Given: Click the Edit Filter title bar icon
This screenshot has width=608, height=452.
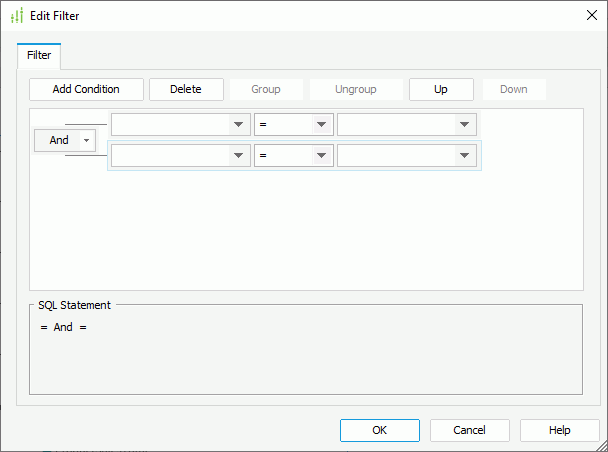Looking at the screenshot, I should [16, 15].
